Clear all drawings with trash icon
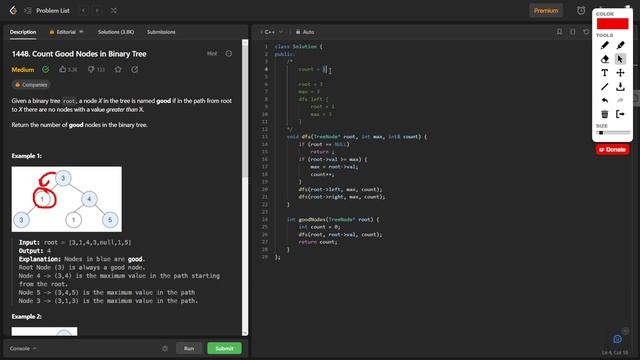The height and width of the screenshot is (360, 640). click(x=604, y=114)
